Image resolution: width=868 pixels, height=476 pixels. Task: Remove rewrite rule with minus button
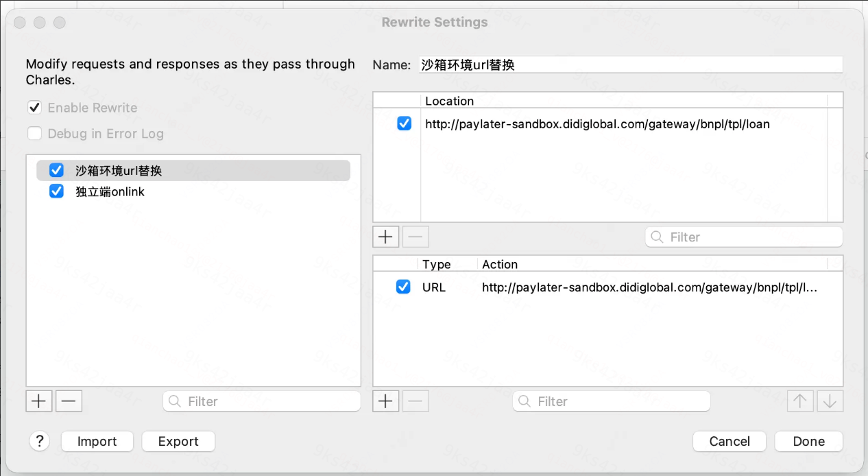tap(415, 401)
